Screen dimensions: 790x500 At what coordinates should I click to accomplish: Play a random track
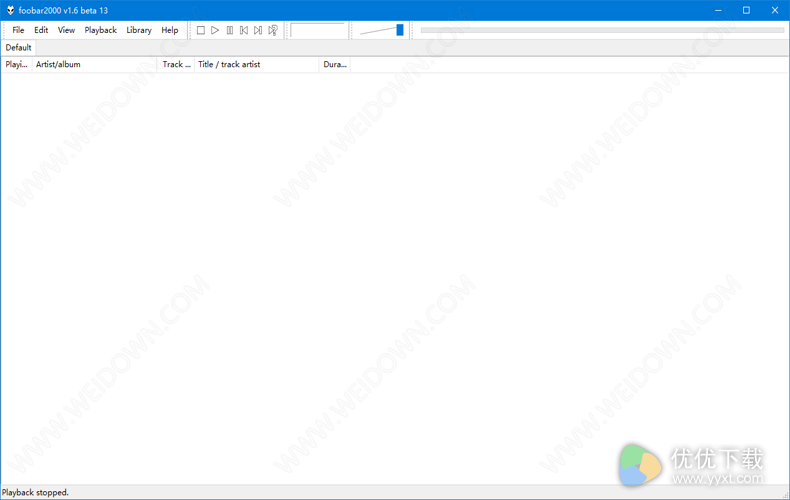coord(273,30)
